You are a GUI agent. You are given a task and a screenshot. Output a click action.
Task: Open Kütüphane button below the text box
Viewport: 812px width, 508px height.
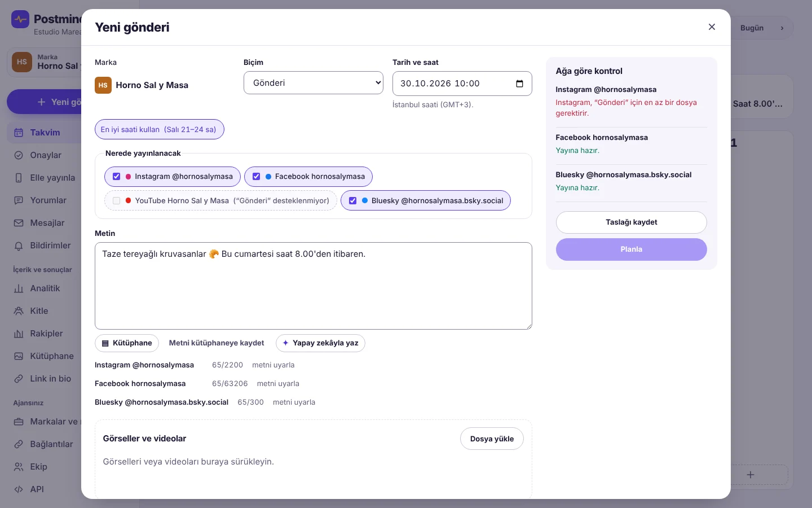[127, 343]
